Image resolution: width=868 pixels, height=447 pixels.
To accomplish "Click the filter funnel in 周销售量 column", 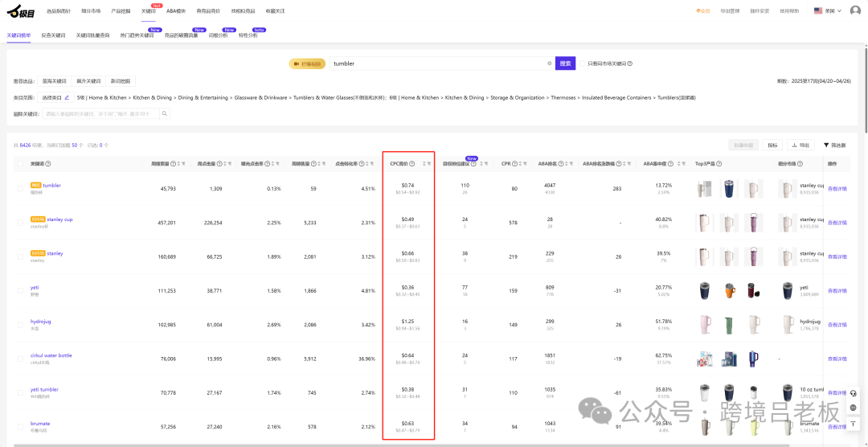I will [x=325, y=163].
